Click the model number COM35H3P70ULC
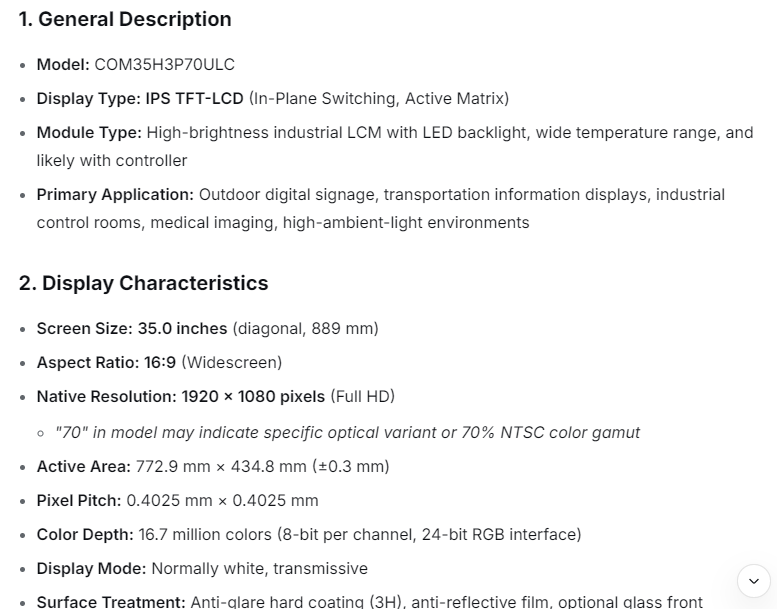The height and width of the screenshot is (609, 777). 164,65
